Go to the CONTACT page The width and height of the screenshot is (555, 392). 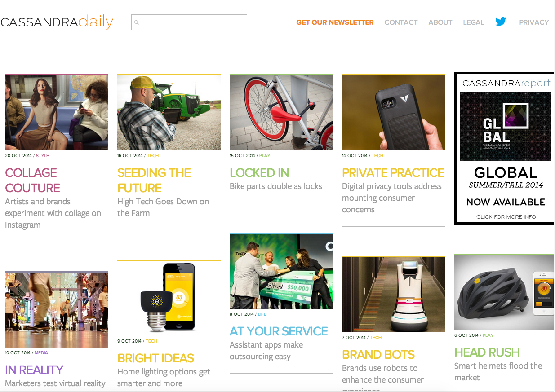[401, 22]
